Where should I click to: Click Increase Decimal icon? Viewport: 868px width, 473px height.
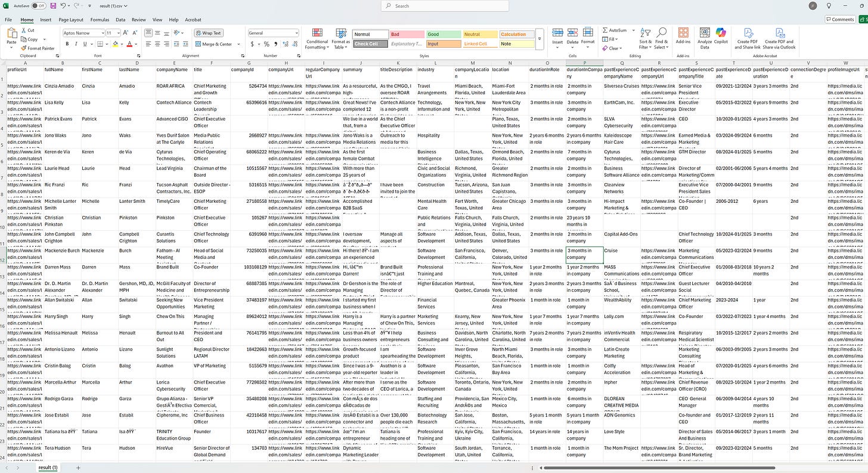(286, 44)
